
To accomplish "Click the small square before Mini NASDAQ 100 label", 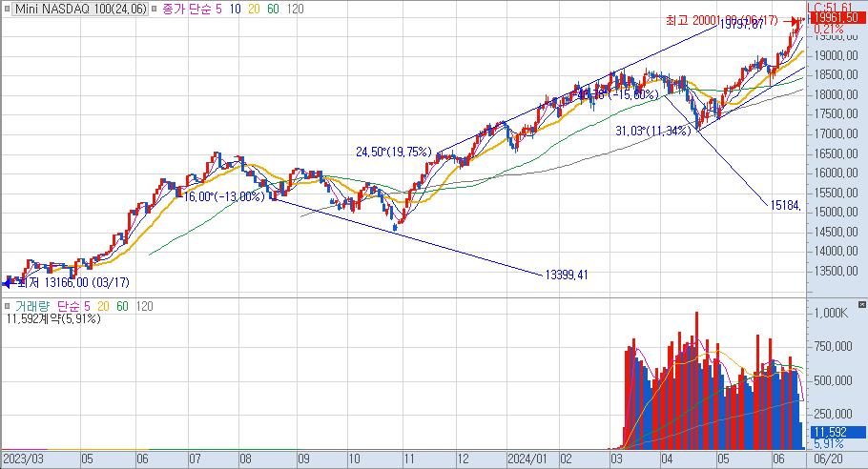I will 8,9.
